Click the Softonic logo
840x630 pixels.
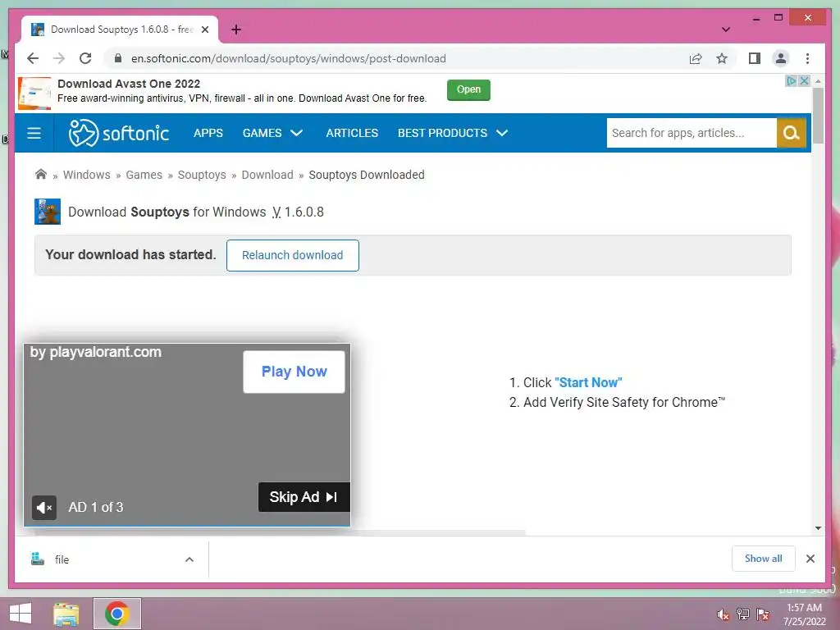(119, 133)
